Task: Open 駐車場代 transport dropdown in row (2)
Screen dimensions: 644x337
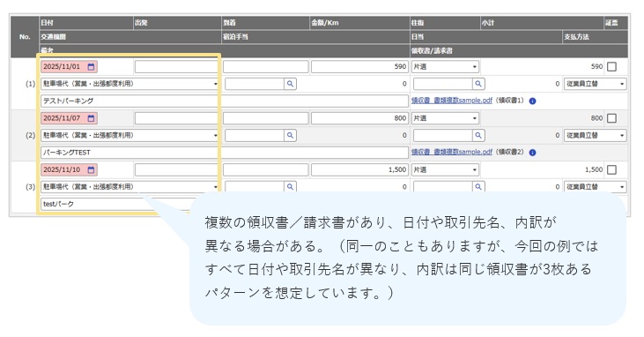Action: point(130,135)
